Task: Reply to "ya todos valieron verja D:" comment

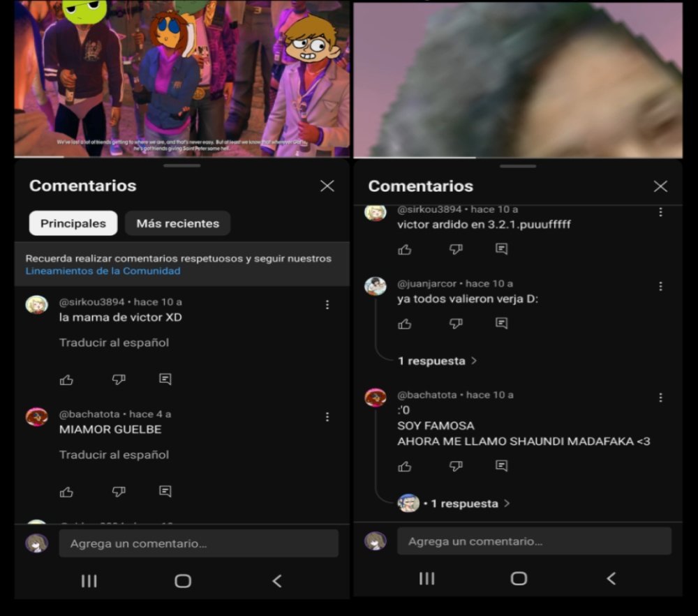Action: click(x=502, y=323)
